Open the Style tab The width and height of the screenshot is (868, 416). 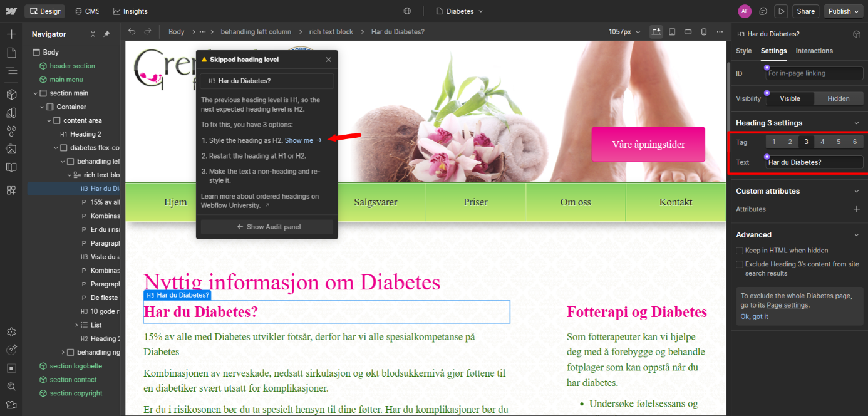pyautogui.click(x=744, y=51)
